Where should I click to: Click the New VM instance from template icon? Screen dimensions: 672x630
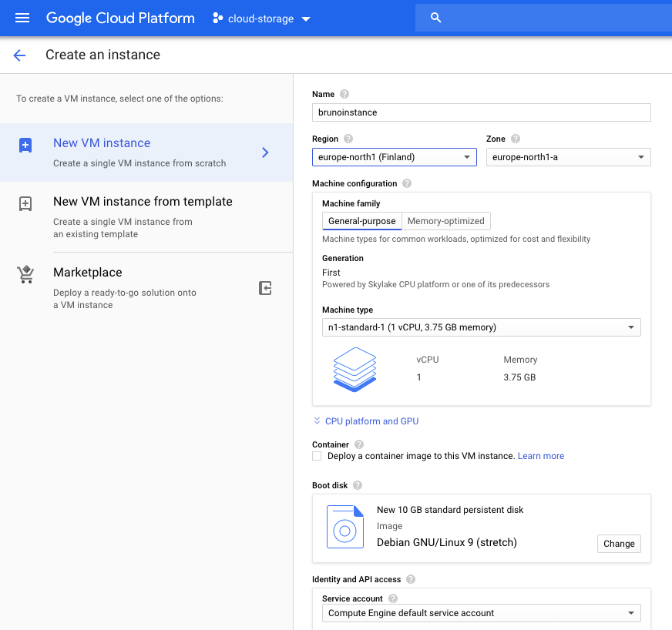pos(25,204)
